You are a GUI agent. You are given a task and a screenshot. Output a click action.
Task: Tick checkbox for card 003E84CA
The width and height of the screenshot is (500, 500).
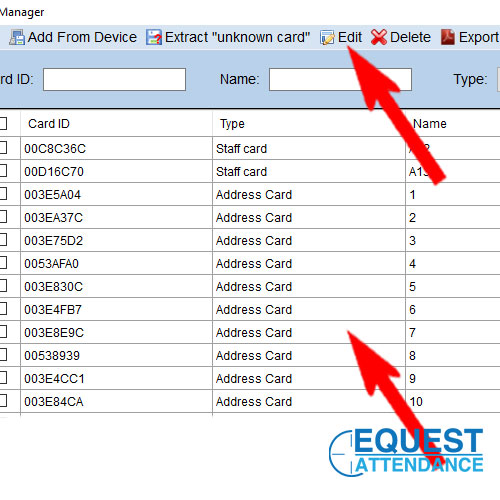[x=3, y=401]
